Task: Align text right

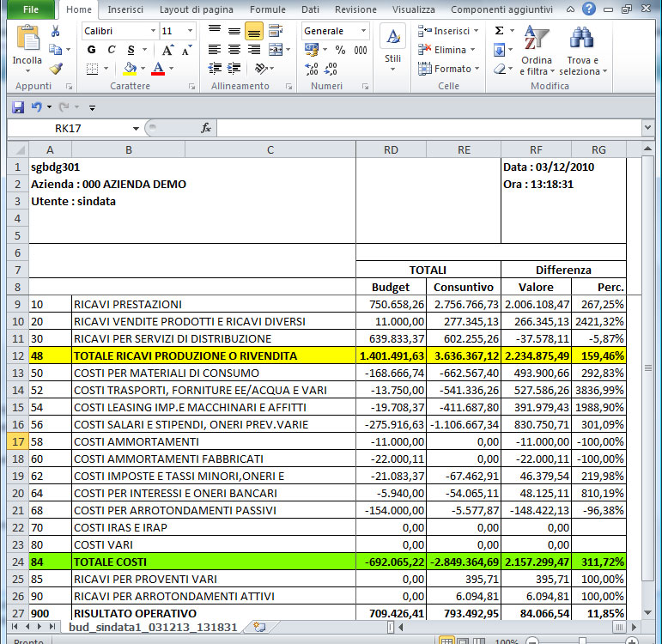Action: (254, 50)
